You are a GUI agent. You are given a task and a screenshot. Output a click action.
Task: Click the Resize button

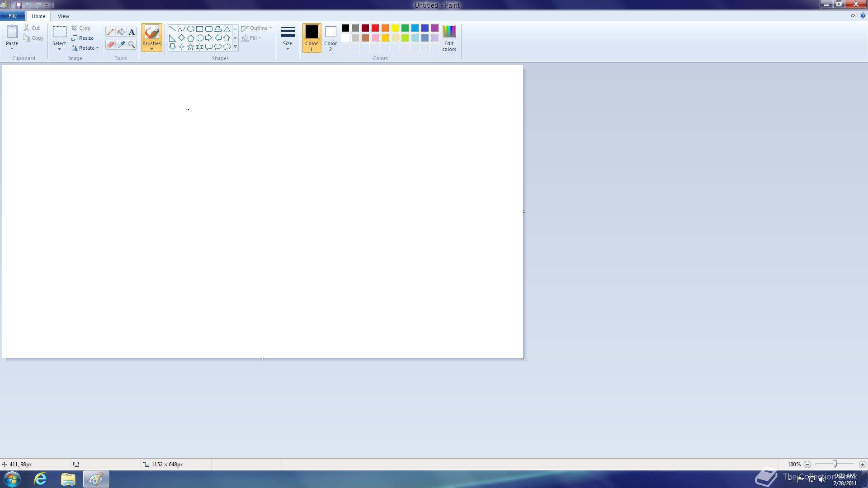click(83, 38)
